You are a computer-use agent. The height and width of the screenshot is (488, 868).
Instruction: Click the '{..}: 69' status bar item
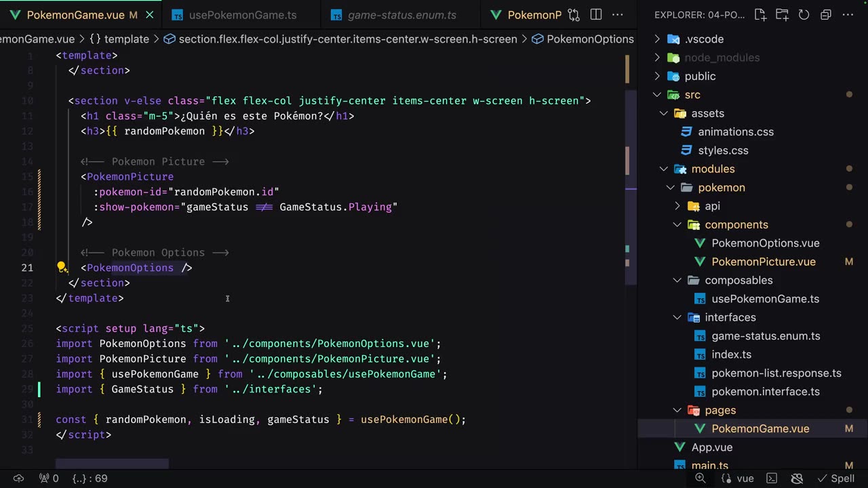(x=90, y=479)
